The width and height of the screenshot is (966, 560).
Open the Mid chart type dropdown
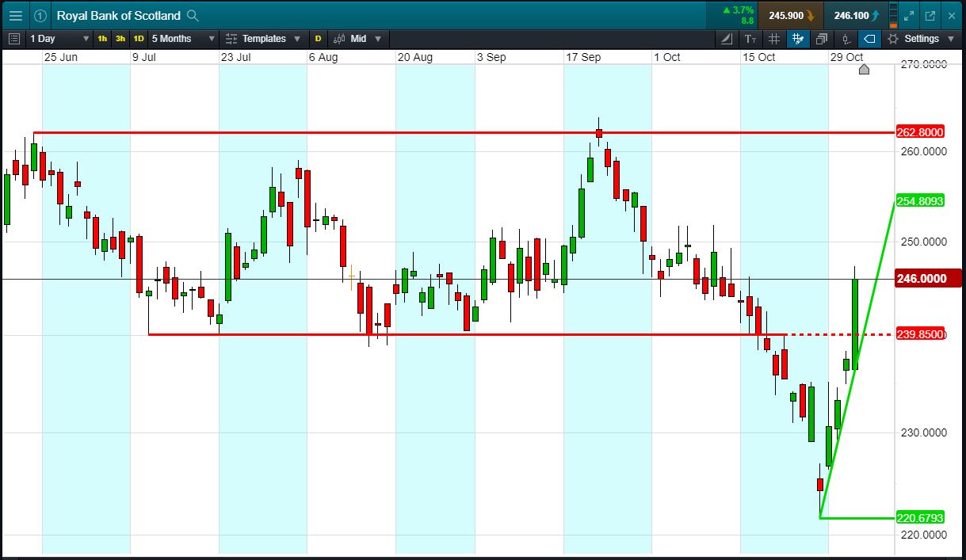(358, 38)
